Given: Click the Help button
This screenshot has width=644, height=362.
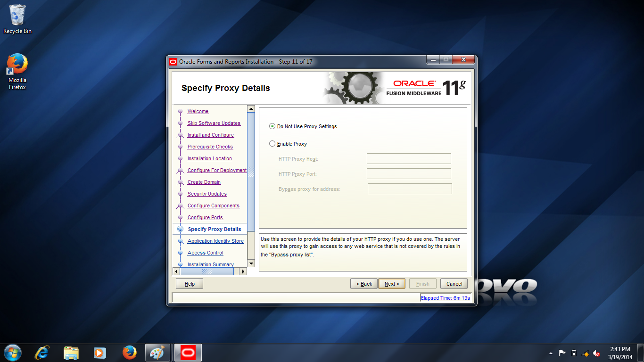Looking at the screenshot, I should click(x=190, y=284).
